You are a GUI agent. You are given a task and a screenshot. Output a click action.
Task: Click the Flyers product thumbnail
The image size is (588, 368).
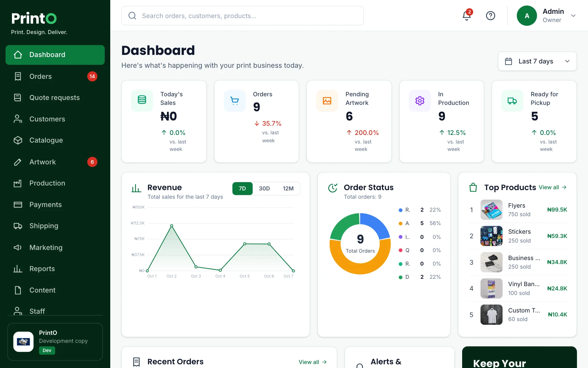(492, 210)
